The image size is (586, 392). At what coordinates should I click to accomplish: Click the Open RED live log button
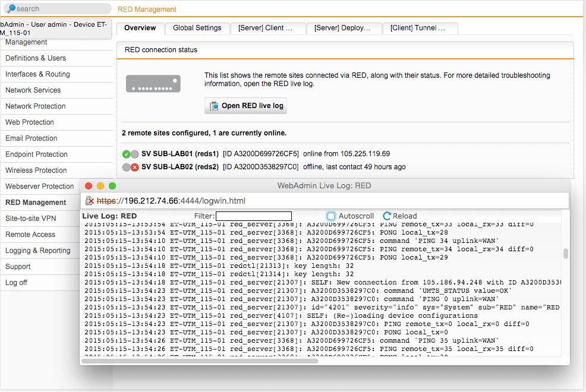tap(245, 106)
